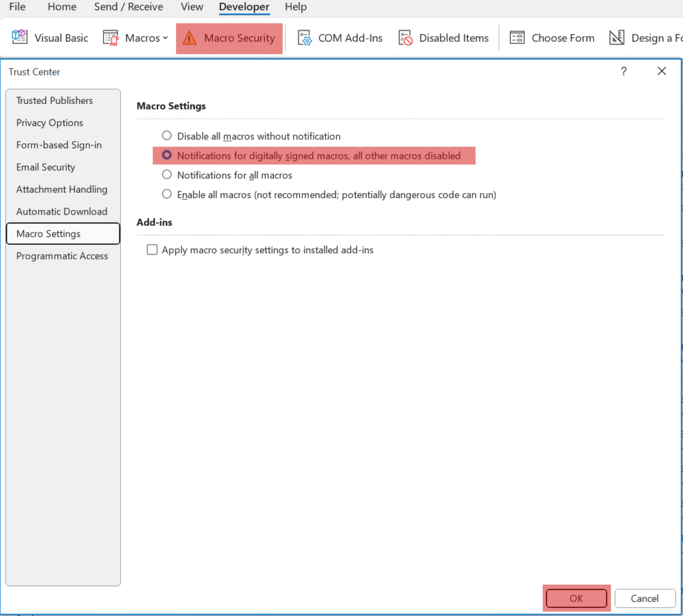
Task: Click the Macro Security warning icon
Action: point(190,38)
